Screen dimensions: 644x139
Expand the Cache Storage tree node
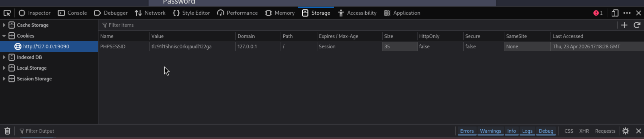tap(4, 25)
